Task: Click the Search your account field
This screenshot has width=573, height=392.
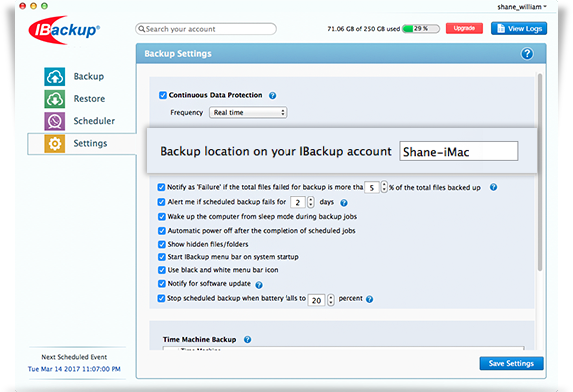Action: (x=206, y=29)
